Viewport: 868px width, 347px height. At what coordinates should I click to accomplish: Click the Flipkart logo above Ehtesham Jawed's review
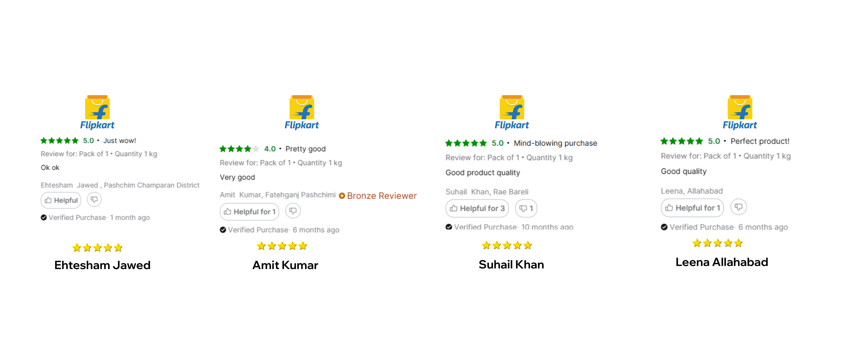(x=97, y=112)
